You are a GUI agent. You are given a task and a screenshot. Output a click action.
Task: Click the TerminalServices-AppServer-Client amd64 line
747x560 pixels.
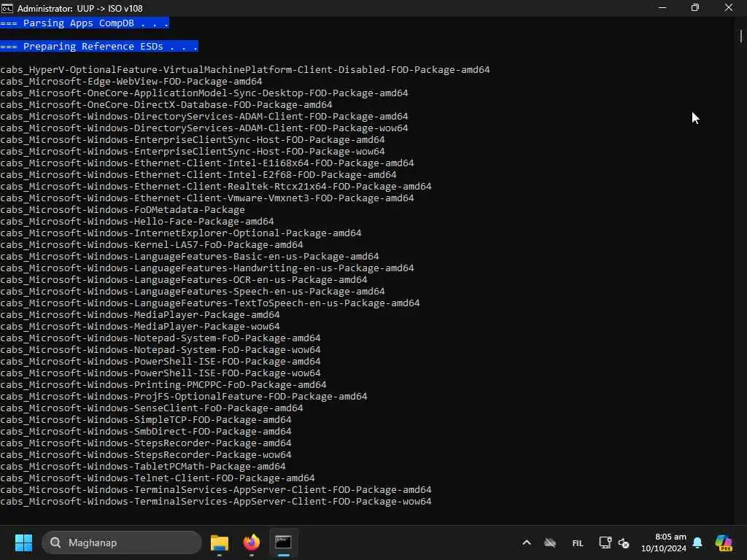pyautogui.click(x=216, y=489)
